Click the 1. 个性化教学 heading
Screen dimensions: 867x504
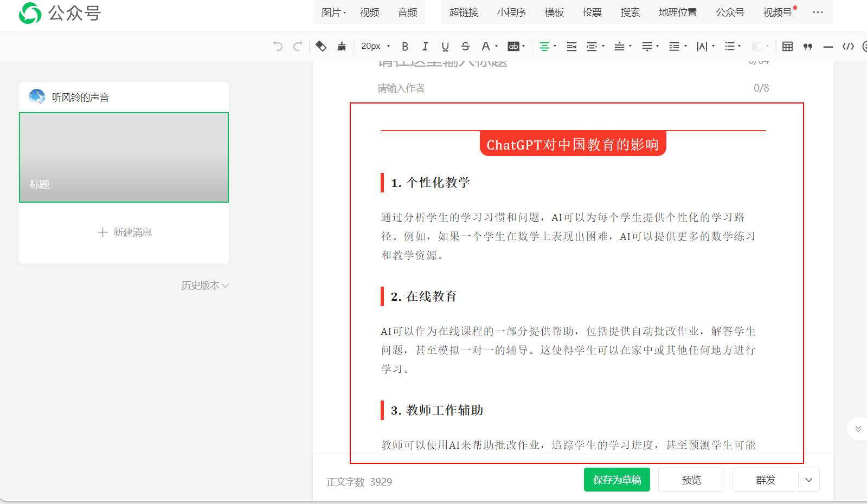431,183
